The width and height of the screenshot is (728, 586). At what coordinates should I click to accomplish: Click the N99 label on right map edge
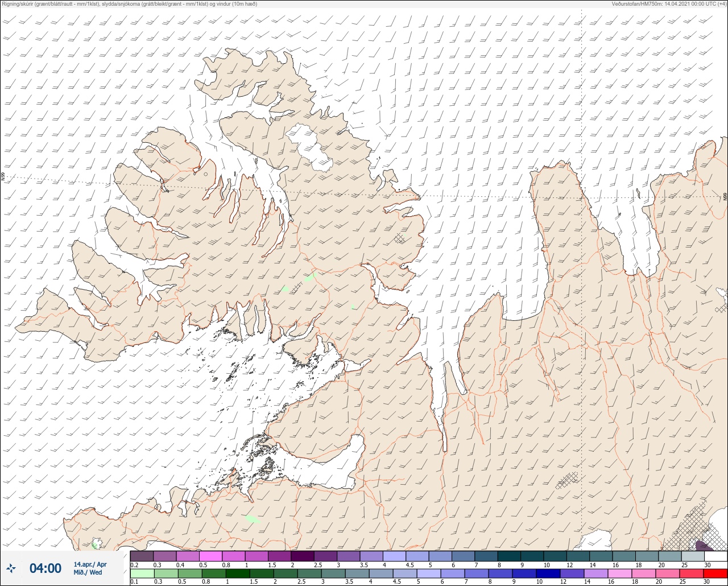725,197
